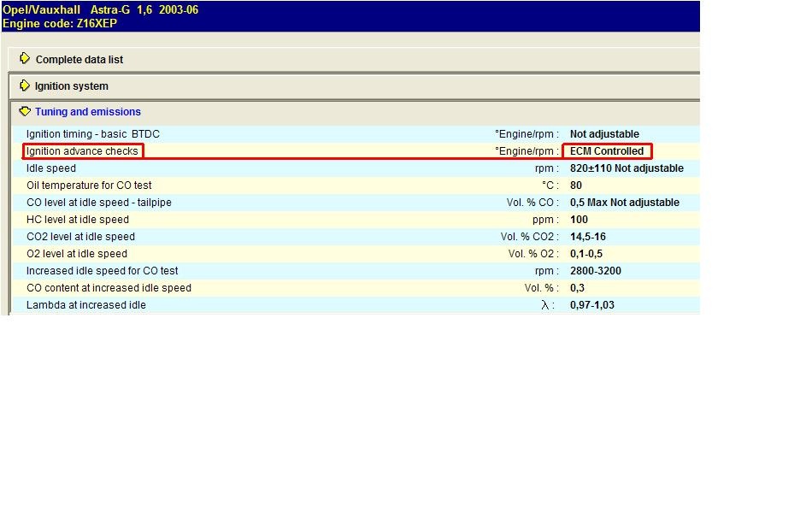Click the O2 value '0,1-0,5'
The width and height of the screenshot is (812, 524).
[586, 254]
